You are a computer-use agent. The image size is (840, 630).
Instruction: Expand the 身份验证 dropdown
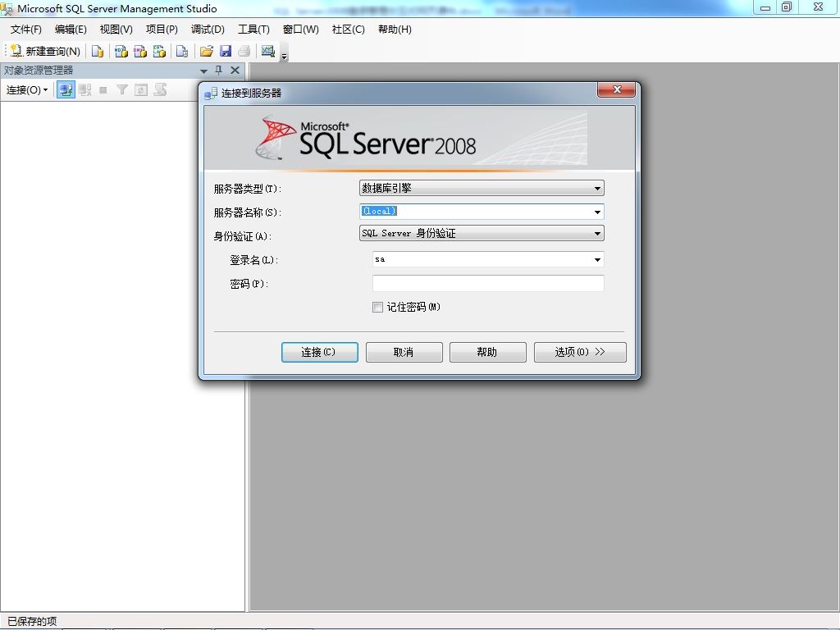597,234
